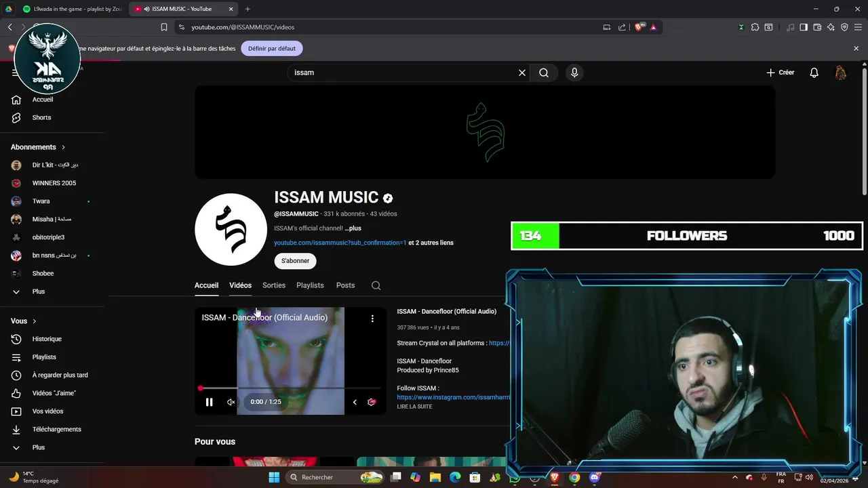Click the Créer button
868x488 pixels.
781,73
